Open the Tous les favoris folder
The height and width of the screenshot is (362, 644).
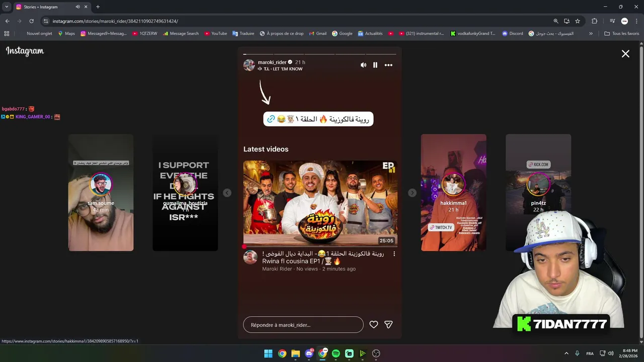click(622, 34)
